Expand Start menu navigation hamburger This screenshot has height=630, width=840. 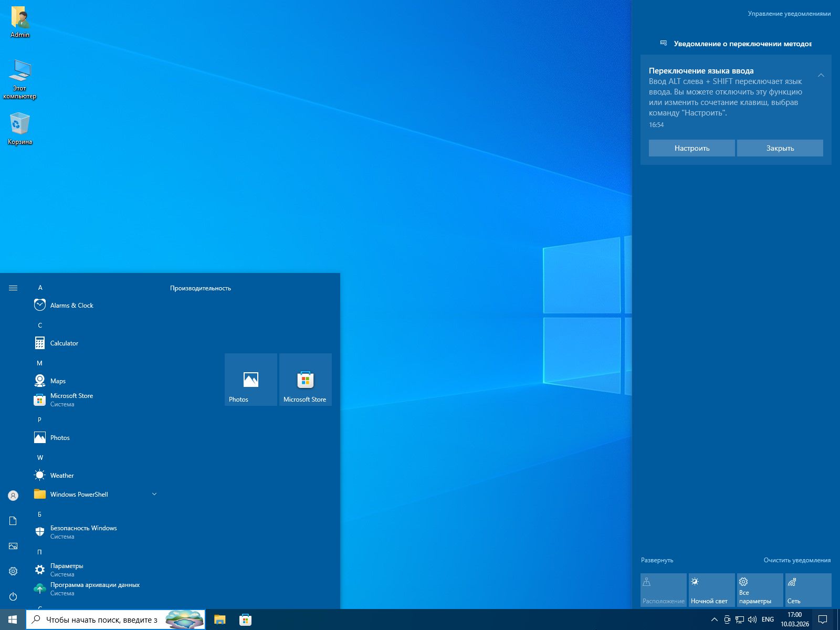[x=13, y=288]
